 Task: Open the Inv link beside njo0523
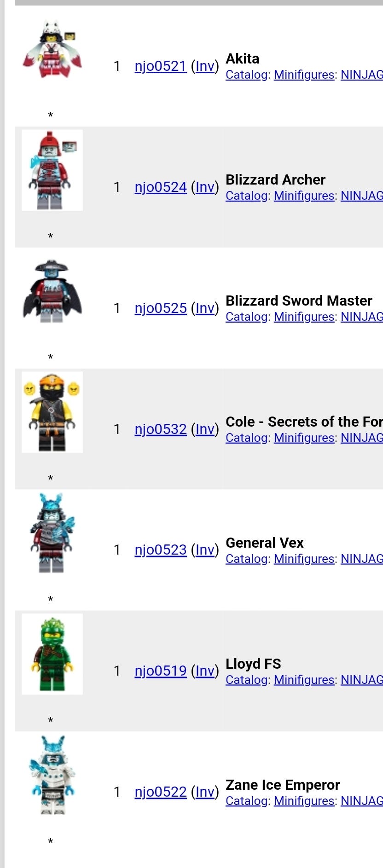point(205,550)
